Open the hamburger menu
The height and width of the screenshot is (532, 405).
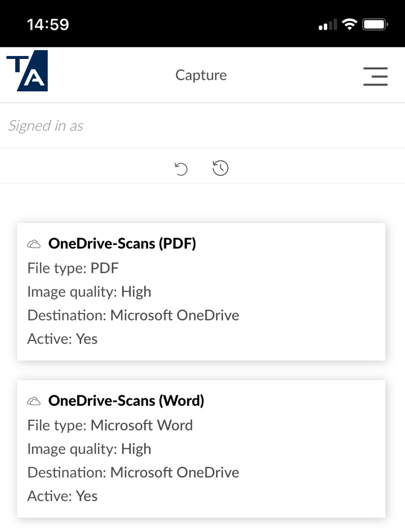[x=375, y=77]
